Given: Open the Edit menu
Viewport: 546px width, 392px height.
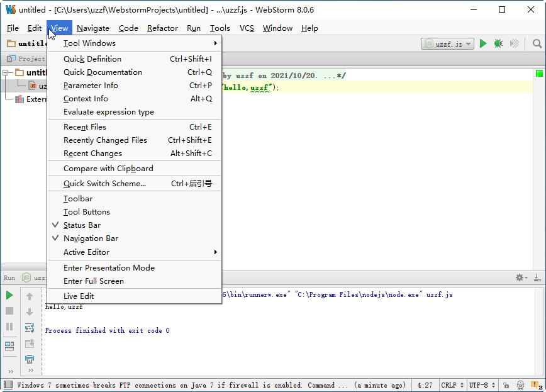Looking at the screenshot, I should 35,28.
